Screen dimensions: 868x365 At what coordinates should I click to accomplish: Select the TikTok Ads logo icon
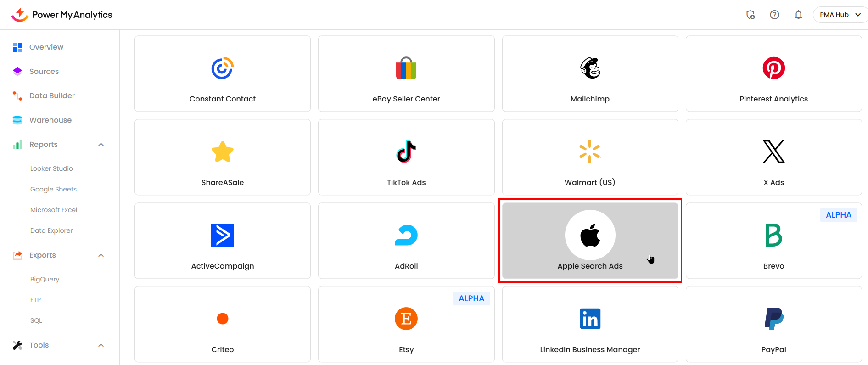click(406, 152)
